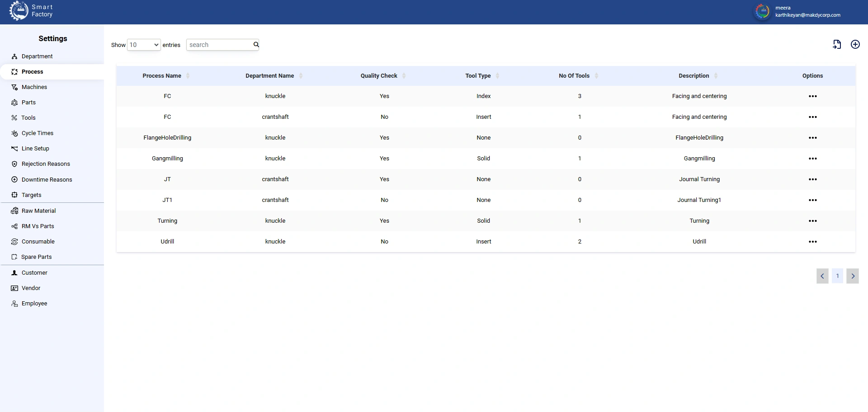Click the RM Vs Parts icon

coord(14,226)
